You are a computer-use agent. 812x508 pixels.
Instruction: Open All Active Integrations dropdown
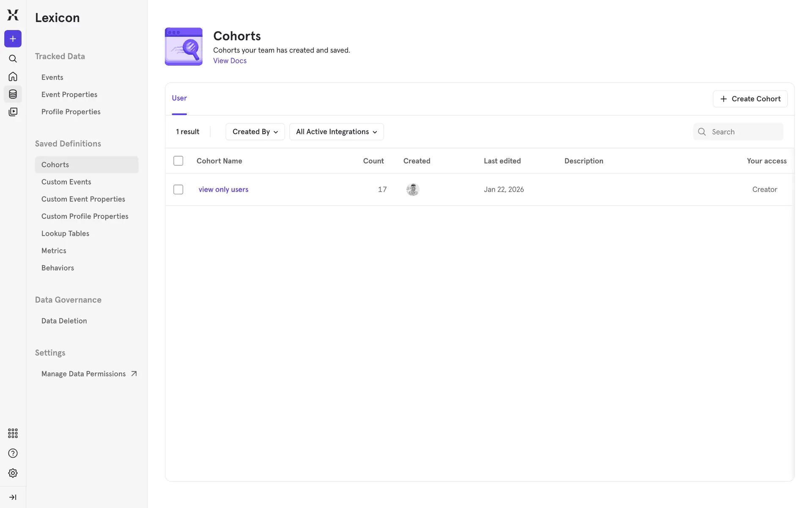pos(336,132)
